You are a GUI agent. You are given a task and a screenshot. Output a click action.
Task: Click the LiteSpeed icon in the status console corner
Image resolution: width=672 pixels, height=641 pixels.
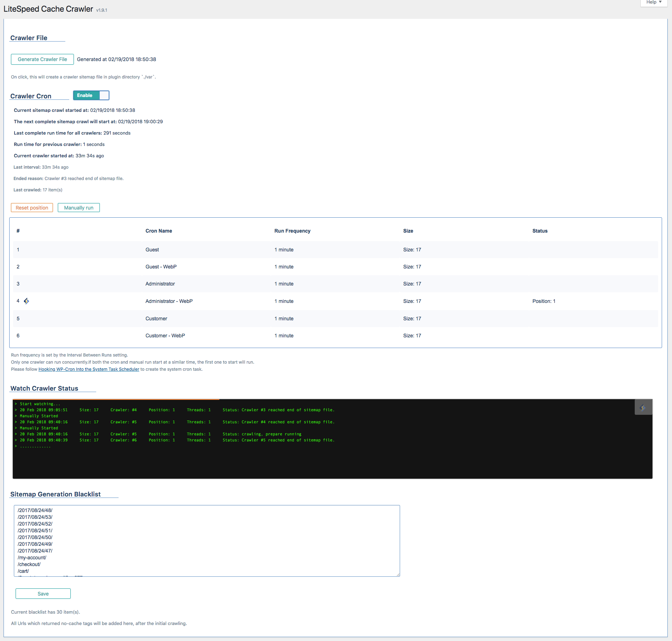pyautogui.click(x=643, y=407)
